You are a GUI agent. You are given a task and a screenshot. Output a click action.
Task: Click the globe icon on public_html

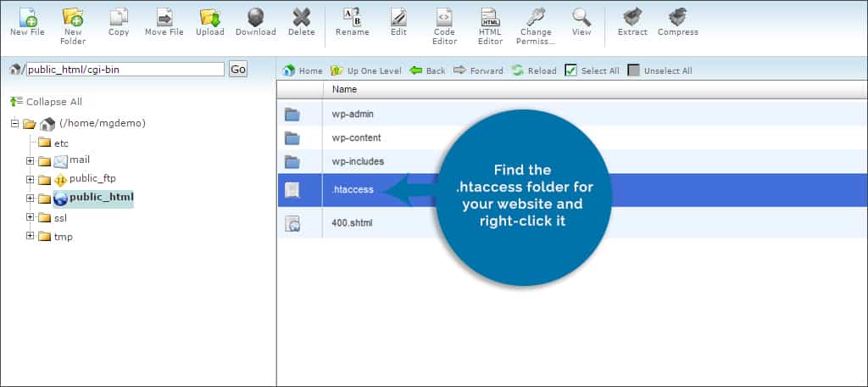[x=60, y=199]
